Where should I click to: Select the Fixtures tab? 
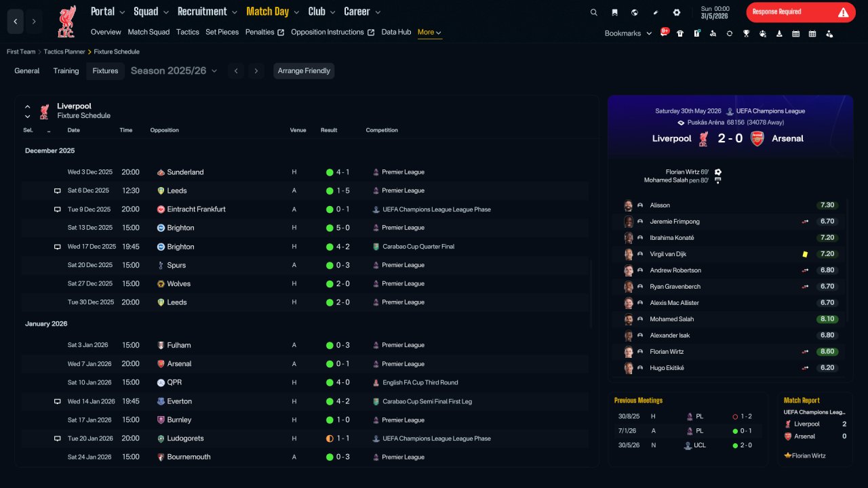click(105, 70)
